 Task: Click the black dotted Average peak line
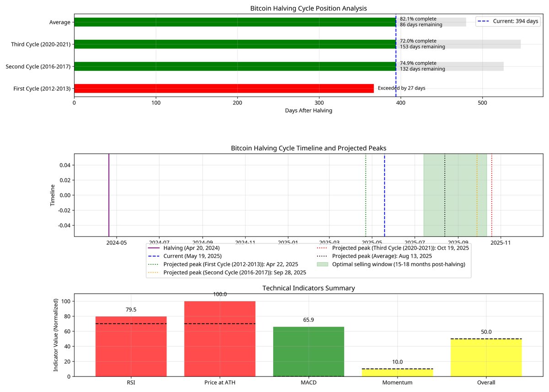coord(445,195)
